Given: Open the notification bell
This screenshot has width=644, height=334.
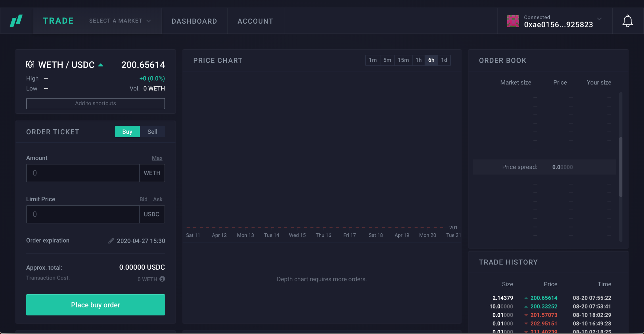Looking at the screenshot, I should pos(627,21).
